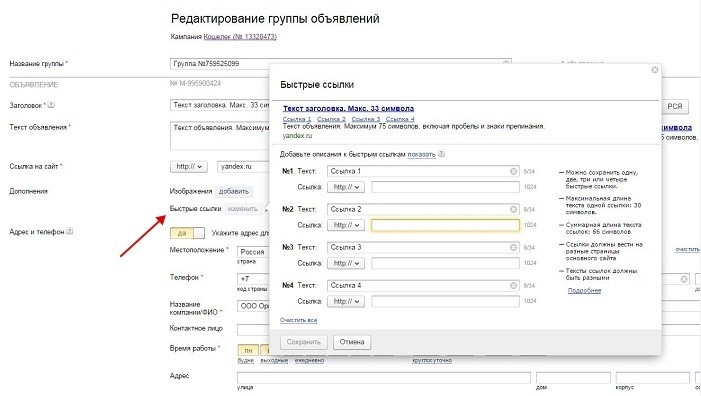Click preview quick link Ссылка 4
The height and width of the screenshot is (396, 701).
tap(400, 119)
